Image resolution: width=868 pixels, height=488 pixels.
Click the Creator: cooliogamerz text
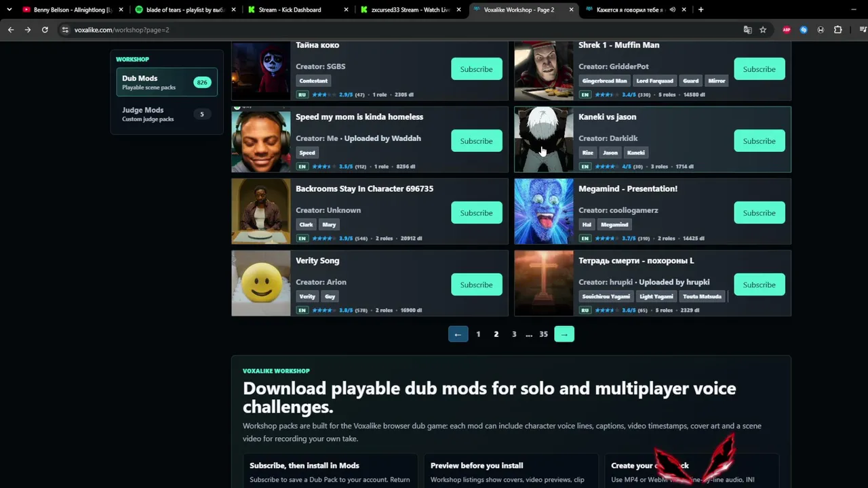618,210
